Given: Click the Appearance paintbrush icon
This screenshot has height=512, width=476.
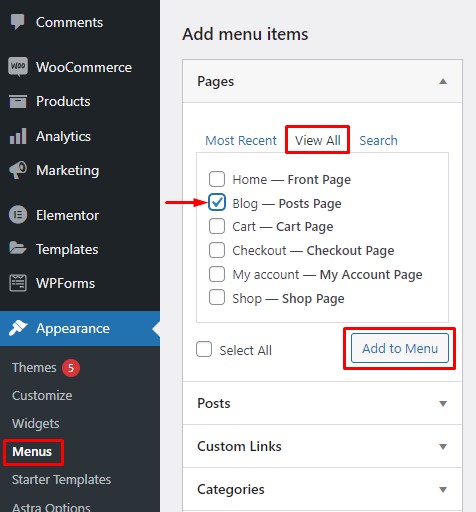Looking at the screenshot, I should (18, 328).
